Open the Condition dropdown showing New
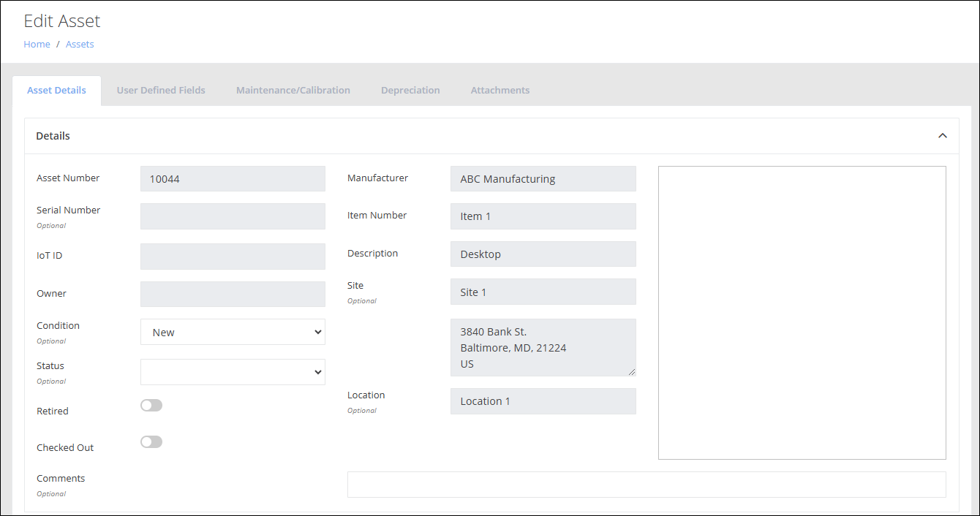Image resolution: width=980 pixels, height=516 pixels. pos(233,332)
